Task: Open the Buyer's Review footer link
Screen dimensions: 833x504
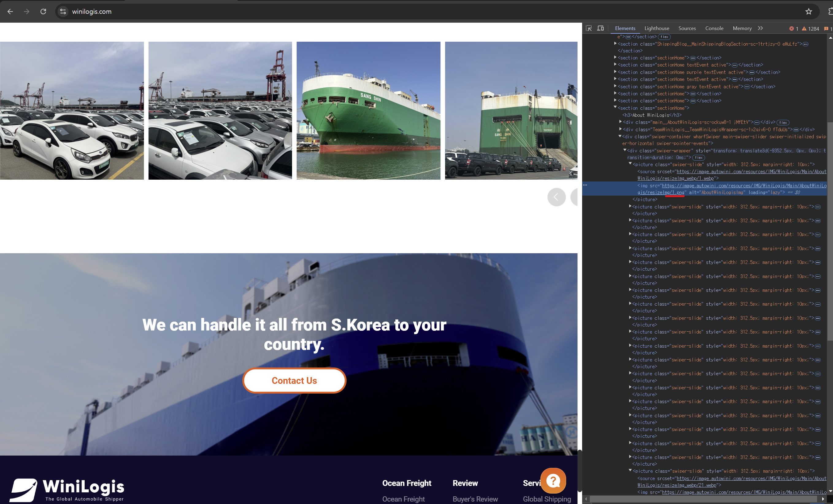Action: coord(475,499)
